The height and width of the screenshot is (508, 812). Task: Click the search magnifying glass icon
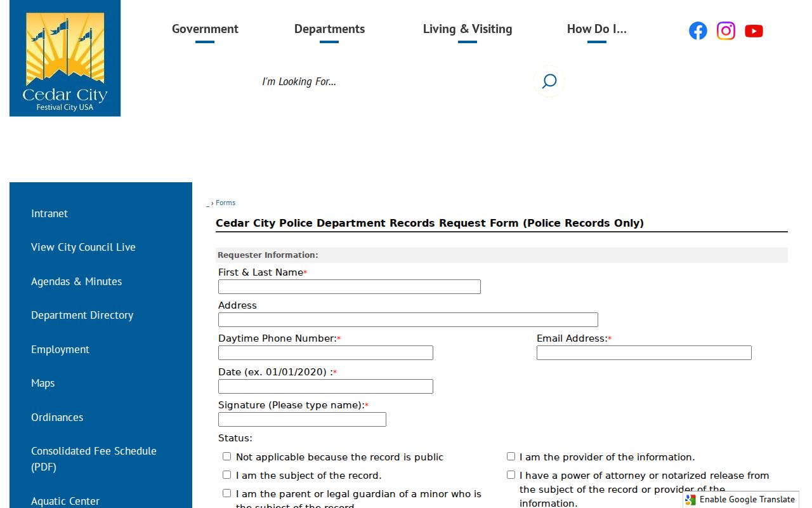[x=549, y=81]
